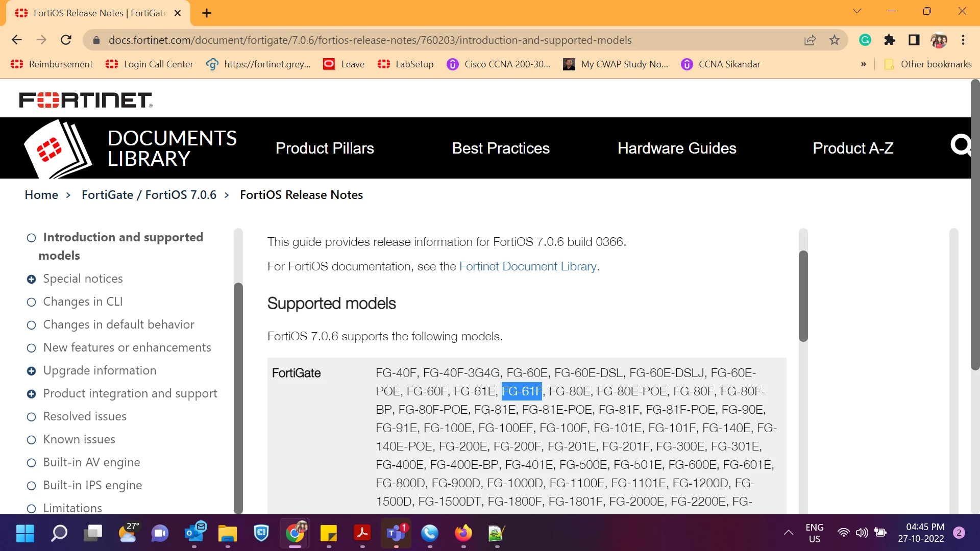Click the browser forward arrow
The height and width of the screenshot is (551, 980).
pyautogui.click(x=41, y=40)
